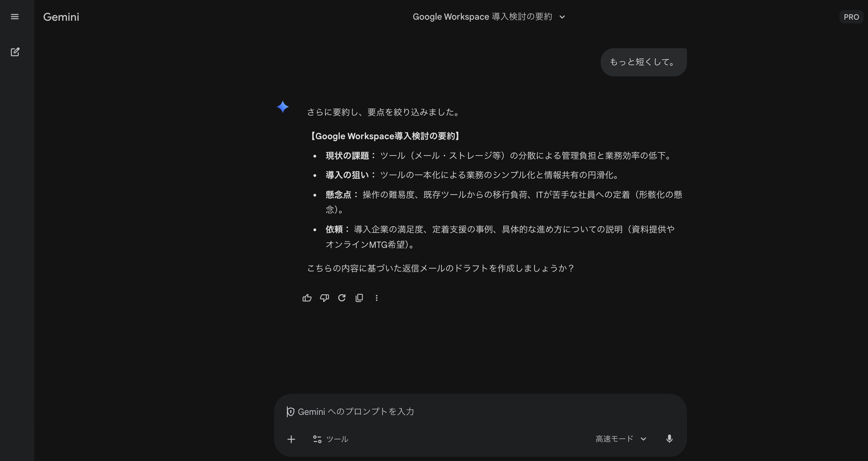Click the Gemini logo in the header
868x461 pixels.
pyautogui.click(x=61, y=17)
